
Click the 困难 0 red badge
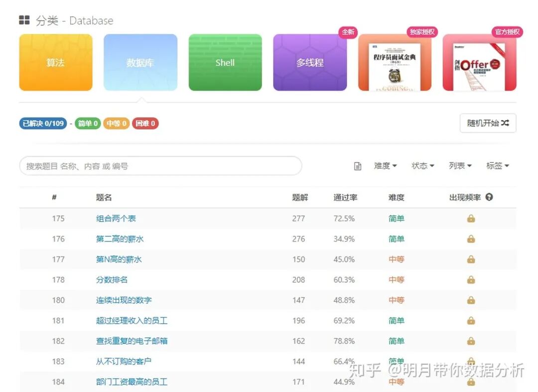(145, 124)
